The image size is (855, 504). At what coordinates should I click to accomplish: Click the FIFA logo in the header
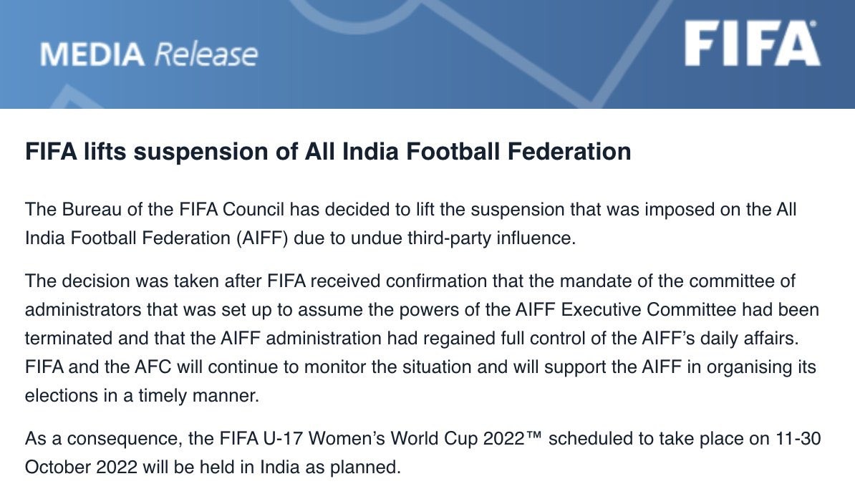751,44
